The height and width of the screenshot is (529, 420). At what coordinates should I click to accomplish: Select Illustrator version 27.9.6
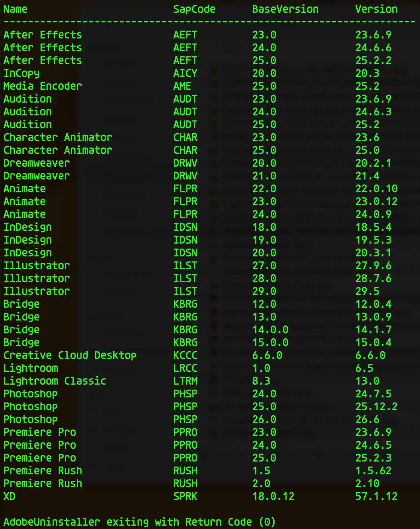(x=373, y=266)
